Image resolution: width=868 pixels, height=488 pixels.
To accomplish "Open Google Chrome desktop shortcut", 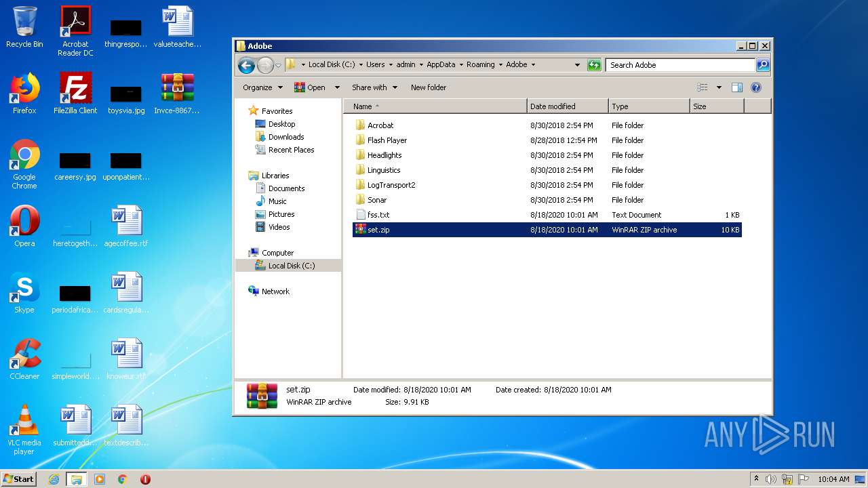I will pyautogui.click(x=24, y=165).
